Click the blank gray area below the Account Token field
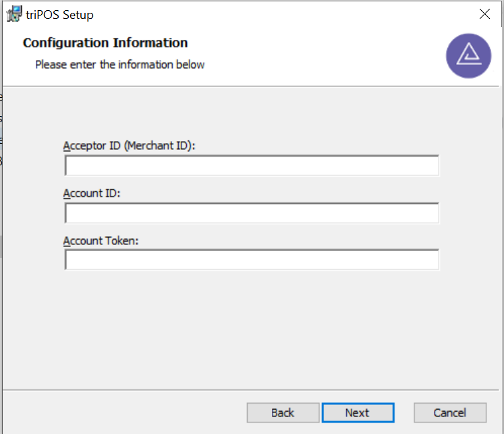504x434 pixels. (252, 328)
